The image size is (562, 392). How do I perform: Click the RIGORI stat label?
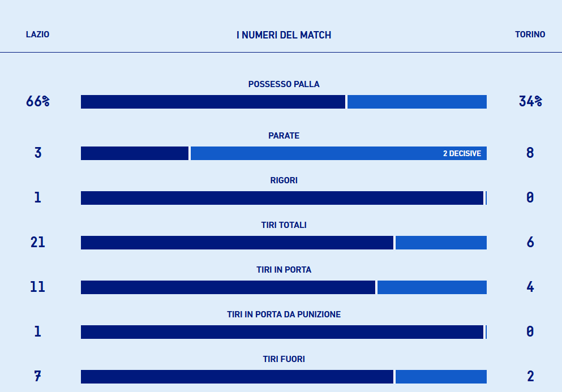[x=284, y=180]
